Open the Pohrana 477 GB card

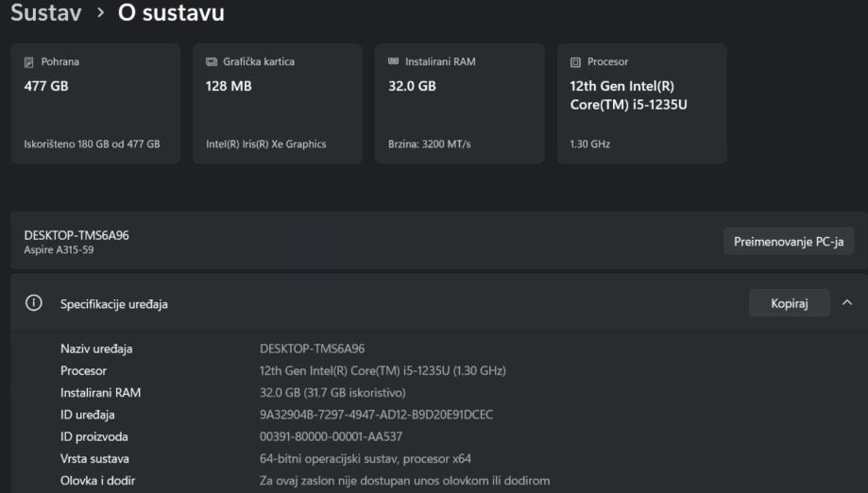coord(94,104)
